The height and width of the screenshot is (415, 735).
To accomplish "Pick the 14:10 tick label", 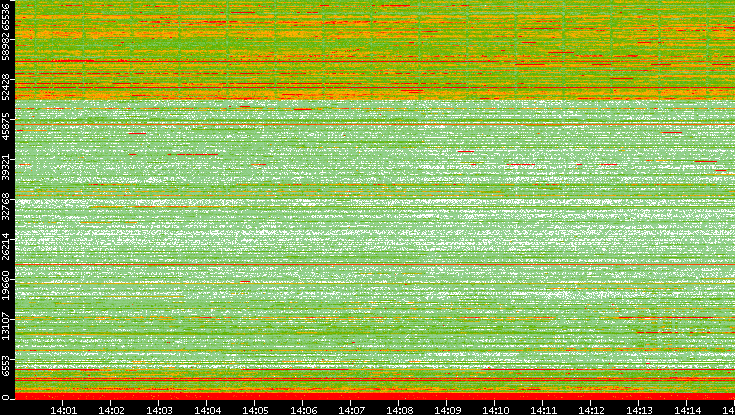I will coord(496,410).
